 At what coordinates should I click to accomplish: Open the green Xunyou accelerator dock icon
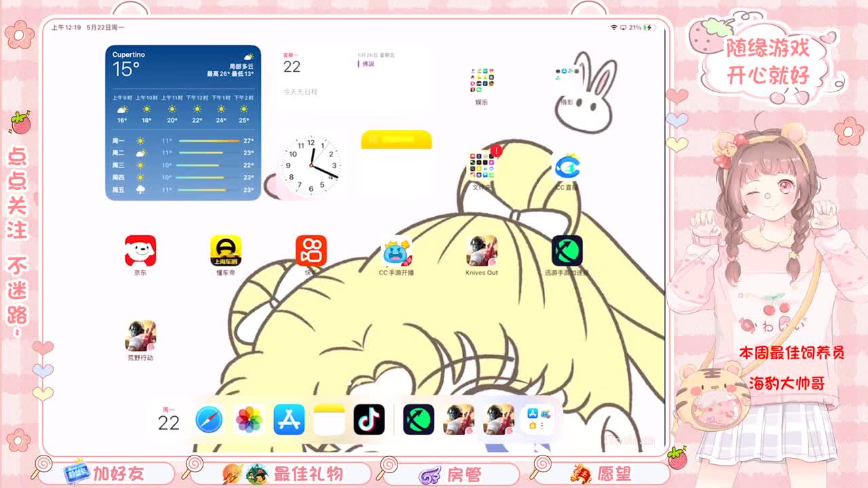(418, 420)
